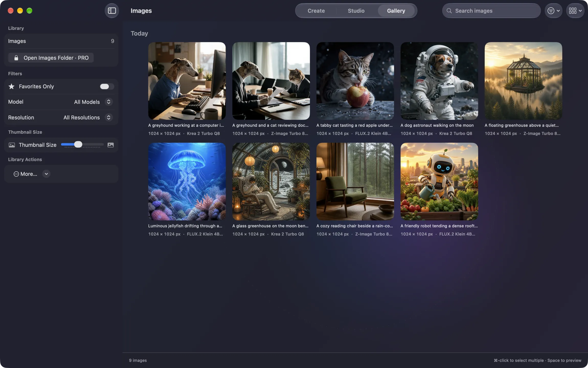This screenshot has height=368, width=588.
Task: Select the floating greenhouse thumbnail
Action: point(523,81)
